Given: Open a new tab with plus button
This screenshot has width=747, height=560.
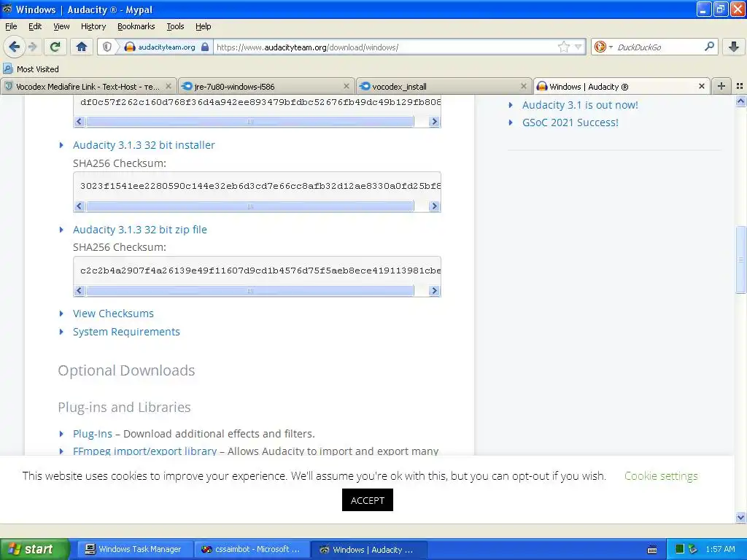Looking at the screenshot, I should tap(721, 86).
